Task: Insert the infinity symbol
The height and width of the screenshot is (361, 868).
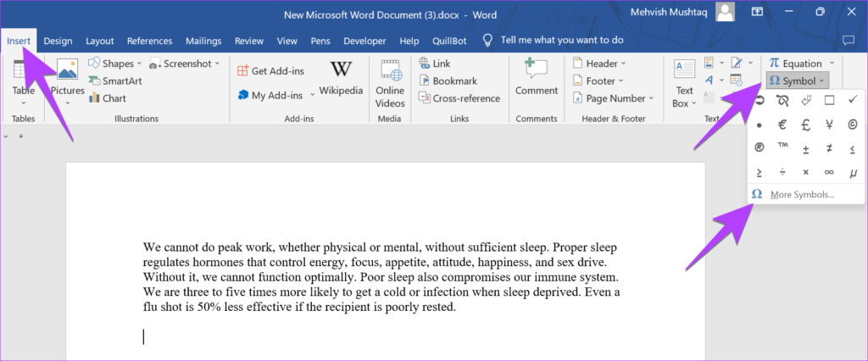Action: click(829, 172)
